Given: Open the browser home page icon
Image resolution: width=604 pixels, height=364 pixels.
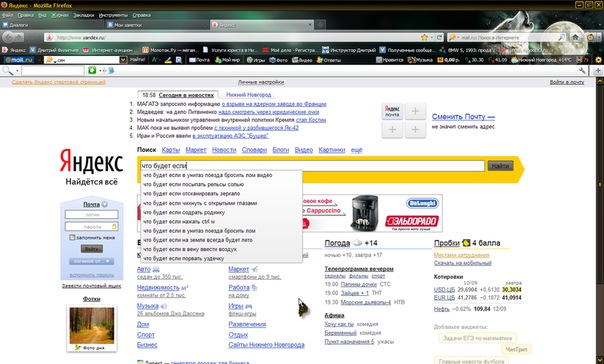Looking at the screenshot, I should click(x=575, y=37).
